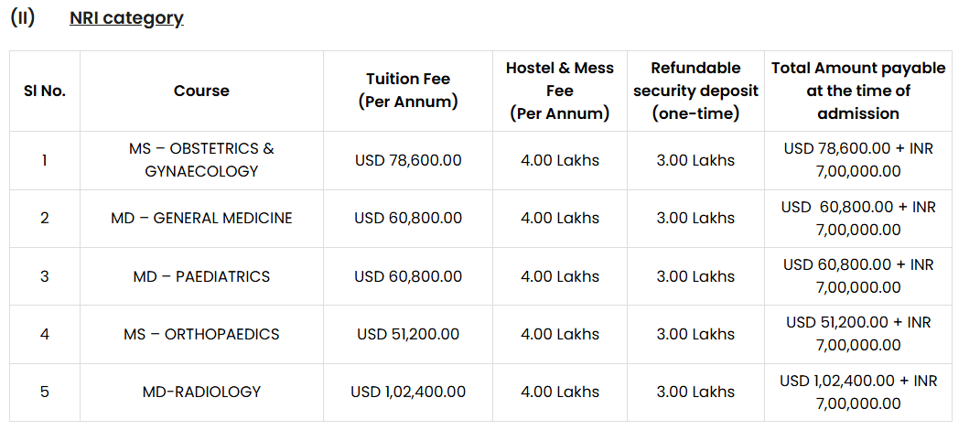Click the Tuition Fee column header
980x441 pixels.
click(408, 91)
